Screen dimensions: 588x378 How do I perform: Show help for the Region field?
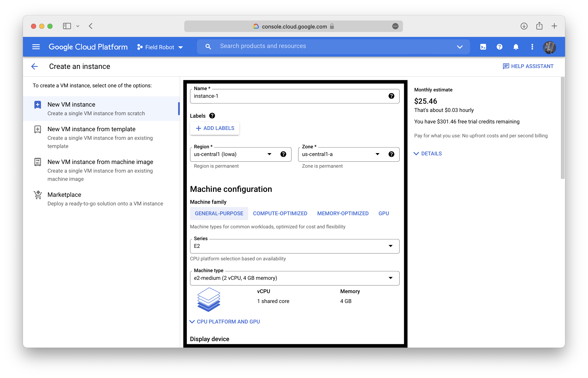283,154
